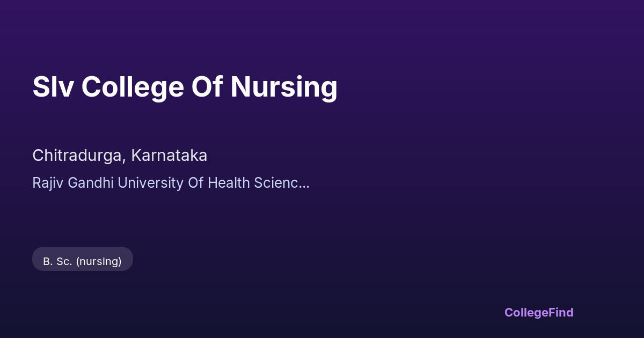Viewport: 644px width, 338px height.
Task: Click "Find" in the CollegeFind logo
Action: [561, 312]
